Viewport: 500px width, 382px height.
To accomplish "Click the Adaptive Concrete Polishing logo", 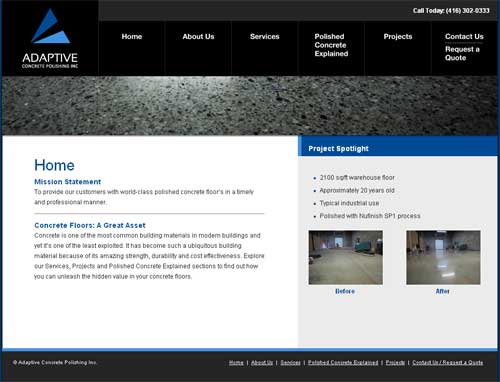I will [50, 38].
